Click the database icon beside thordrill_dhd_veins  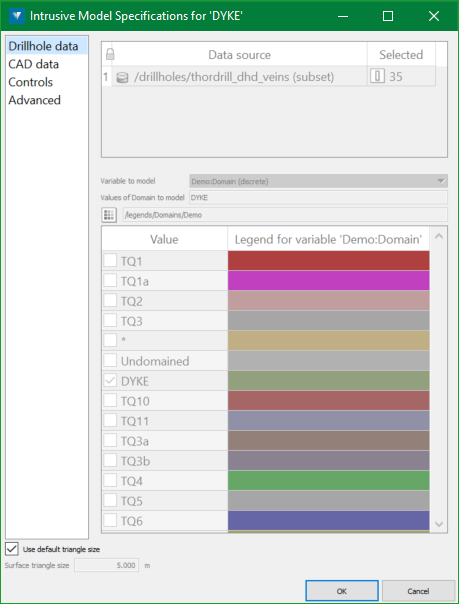click(x=122, y=77)
